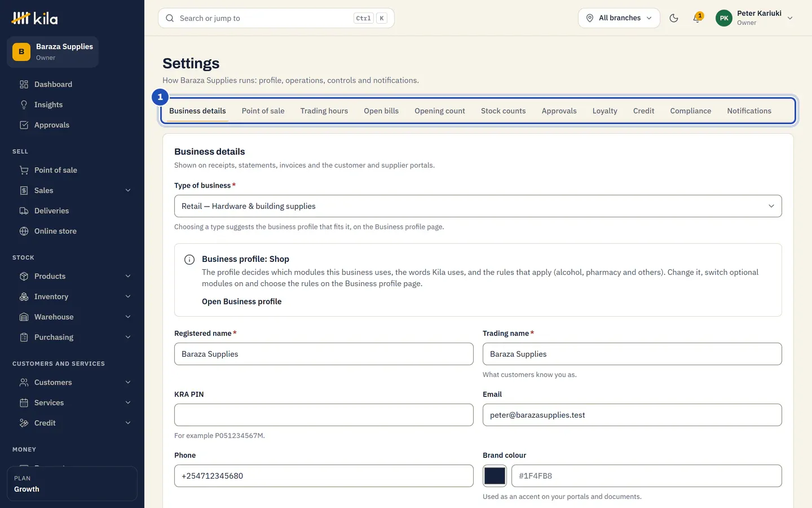Screen dimensions: 812x508
Task: Click the Insights lightbulb icon
Action: click(x=24, y=104)
